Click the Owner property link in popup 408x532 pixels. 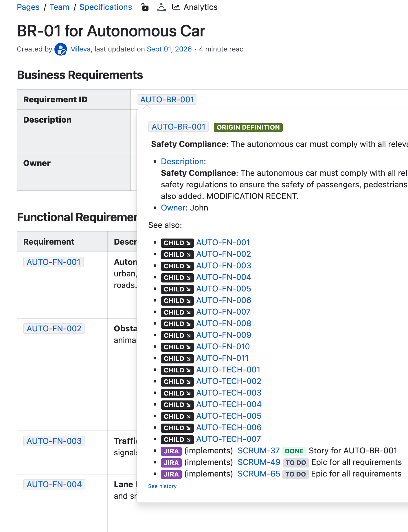(173, 208)
